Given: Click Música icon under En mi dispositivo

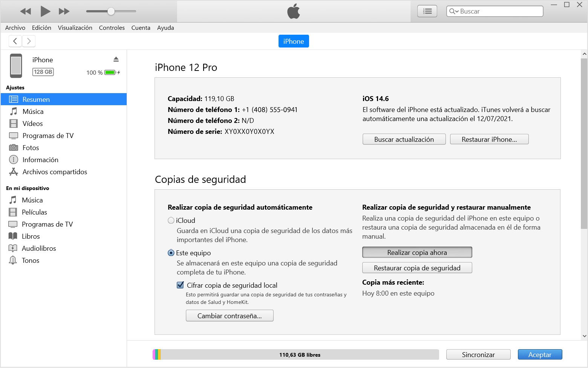Looking at the screenshot, I should [13, 200].
